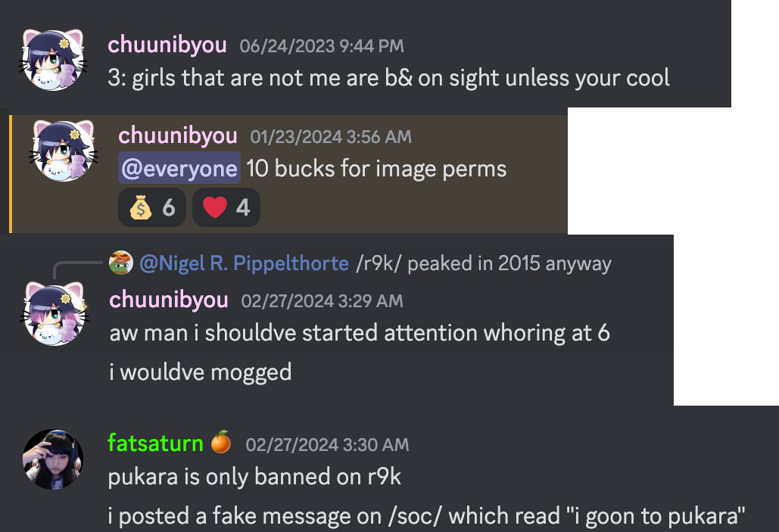779x532 pixels.
Task: Click chuunibyou's username on the 06/24/2023 message
Action: [167, 45]
